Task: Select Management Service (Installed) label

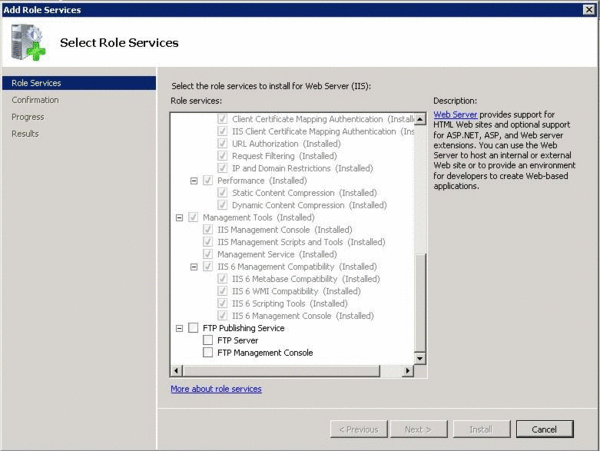Action: coord(277,254)
